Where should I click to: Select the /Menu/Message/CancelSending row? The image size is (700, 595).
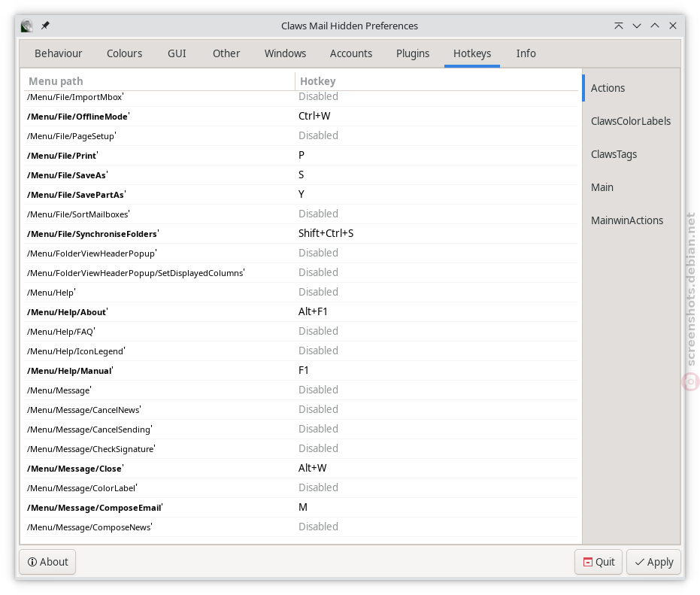coord(302,430)
